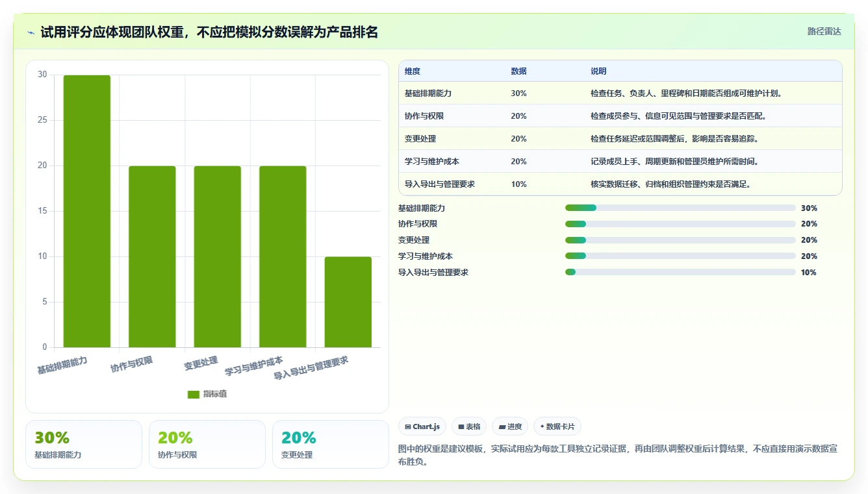Select the Chart.js tag

(x=422, y=426)
